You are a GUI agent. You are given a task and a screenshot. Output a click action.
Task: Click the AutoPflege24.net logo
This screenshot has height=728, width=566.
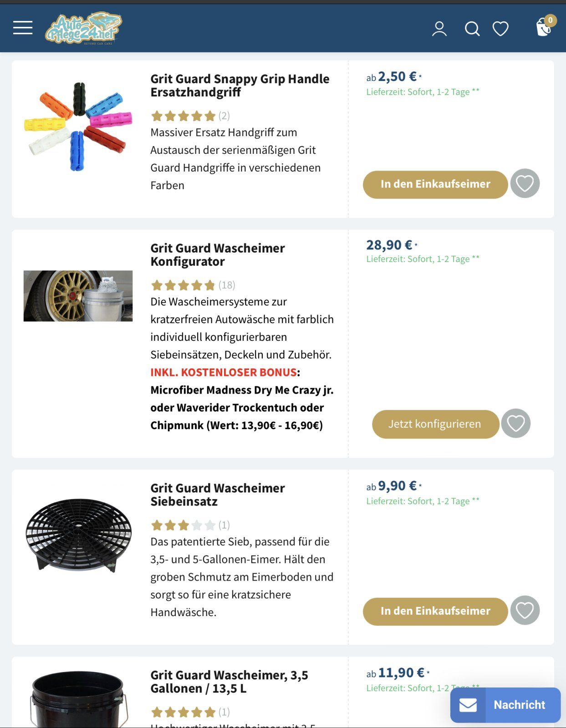point(83,28)
